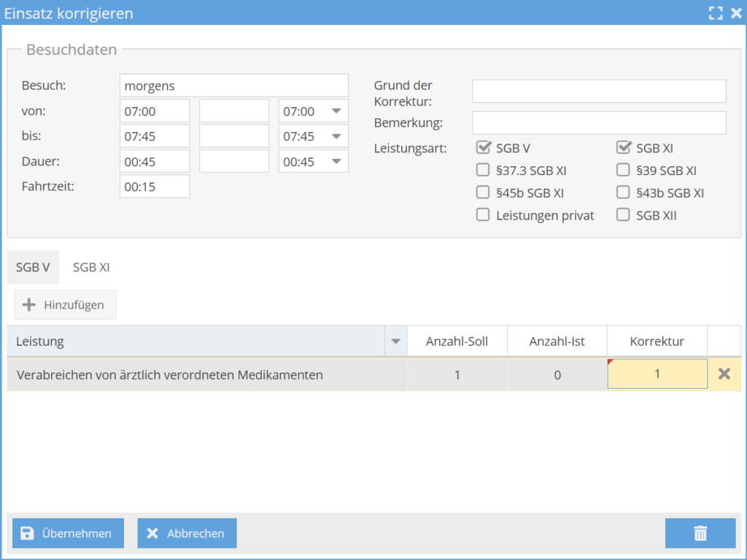Uncheck the SGB V checkbox

482,148
